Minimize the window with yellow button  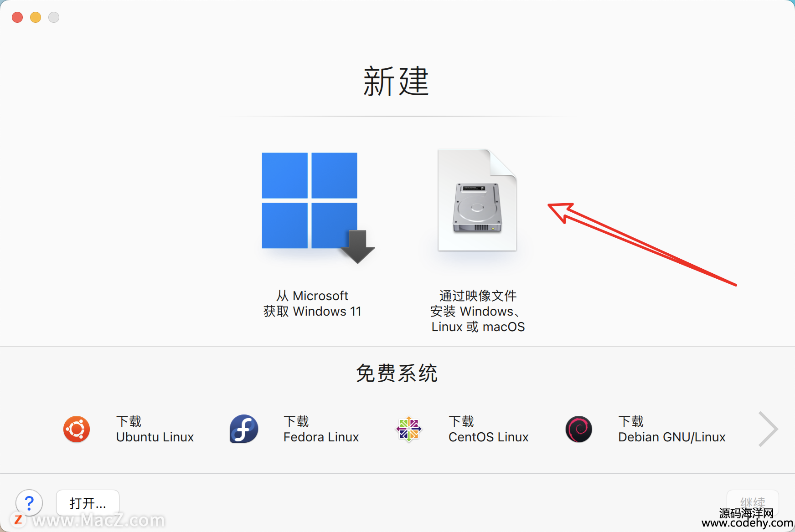(36, 17)
